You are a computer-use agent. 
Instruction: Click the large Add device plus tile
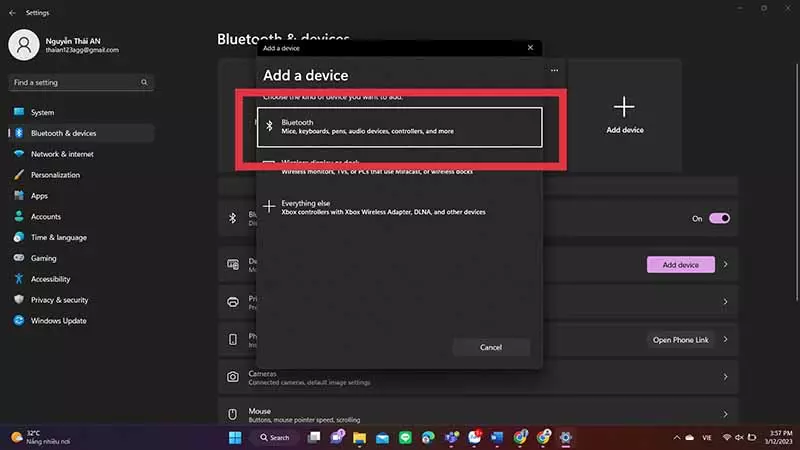(x=624, y=116)
